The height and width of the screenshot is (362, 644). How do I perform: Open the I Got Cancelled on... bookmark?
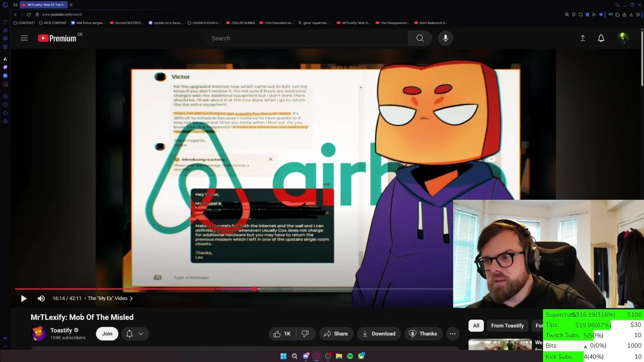pos(276,23)
